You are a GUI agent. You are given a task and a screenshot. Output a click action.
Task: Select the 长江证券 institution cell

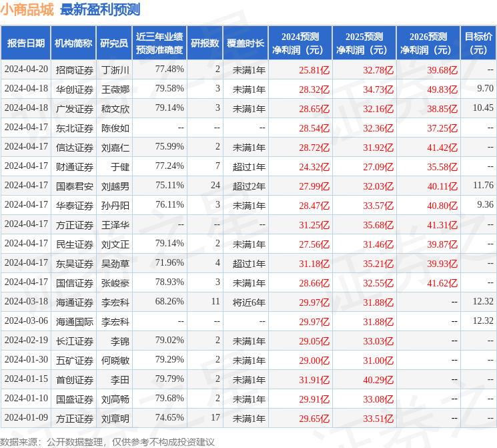[75, 341]
